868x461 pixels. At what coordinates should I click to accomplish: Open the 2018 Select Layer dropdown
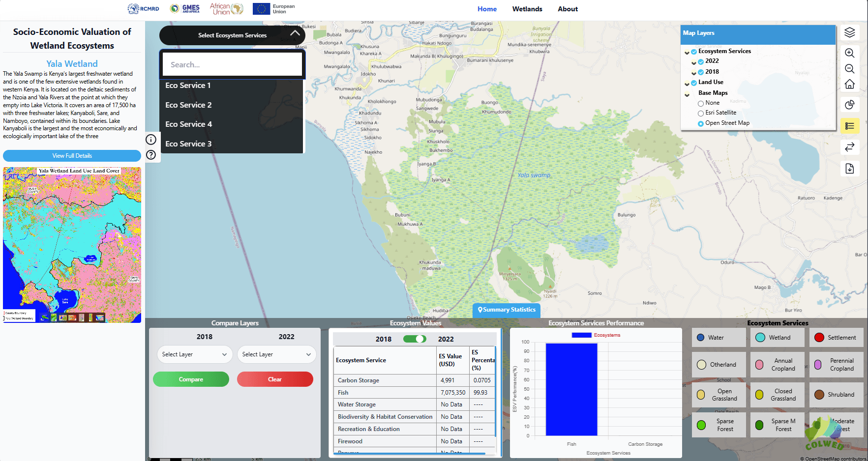(x=195, y=354)
